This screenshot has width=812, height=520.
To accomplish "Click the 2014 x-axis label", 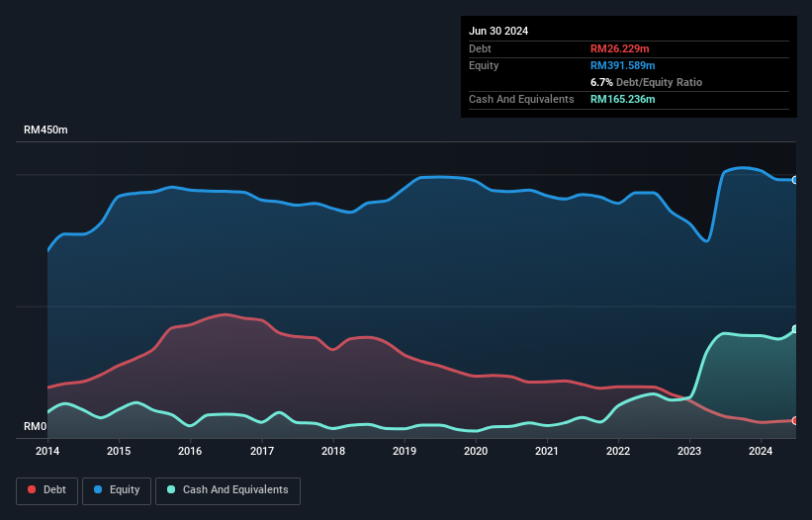I will click(47, 452).
